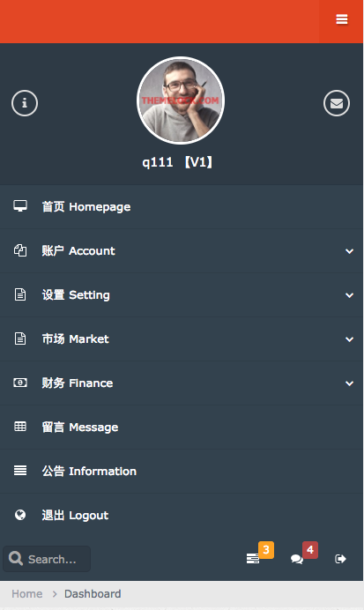Screen dimensions: 364x610
Task: Expand the Account menu chevron
Action: 349,251
